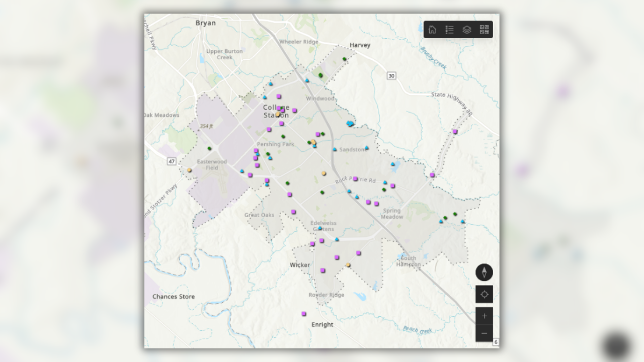Open the basemap gallery grid icon
Screen dimensions: 644x362
click(484, 30)
